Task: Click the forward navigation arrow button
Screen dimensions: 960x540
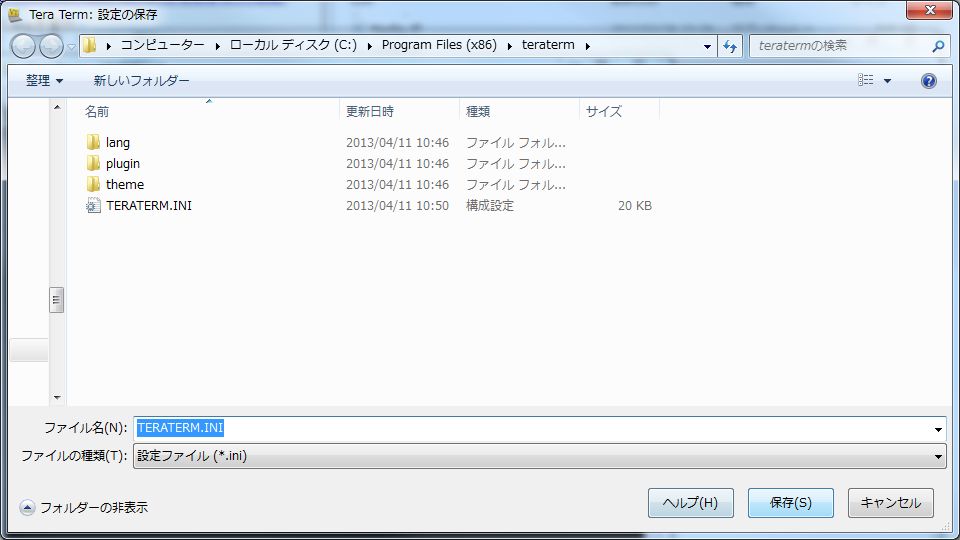Action: pyautogui.click(x=51, y=46)
